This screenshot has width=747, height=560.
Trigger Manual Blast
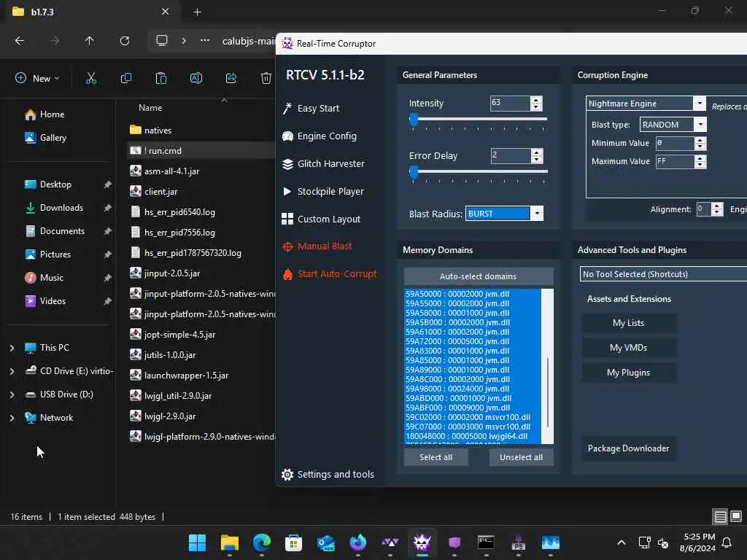[x=325, y=246]
